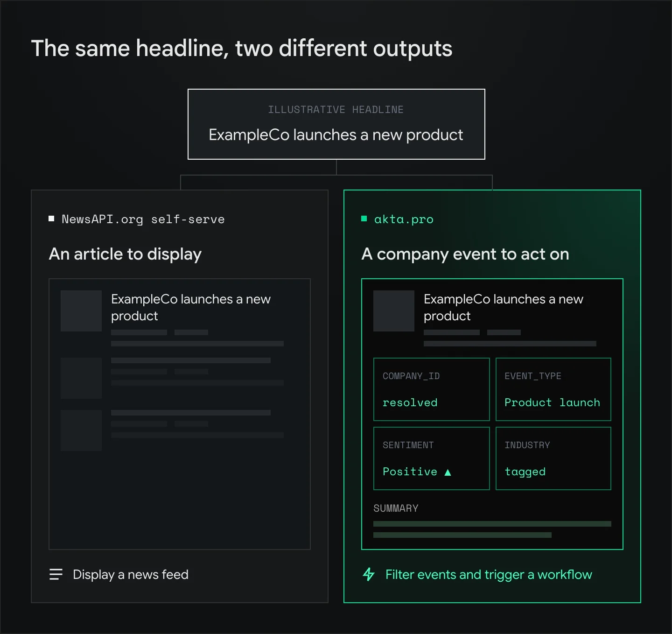672x634 pixels.
Task: Click the "SENTIMENT" field label
Action: click(408, 445)
